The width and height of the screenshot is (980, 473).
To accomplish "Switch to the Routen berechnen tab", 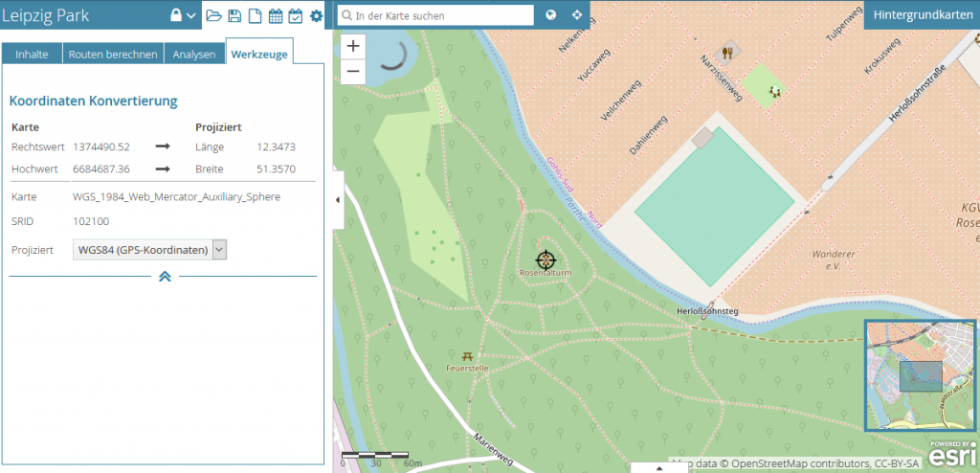I will pyautogui.click(x=113, y=55).
